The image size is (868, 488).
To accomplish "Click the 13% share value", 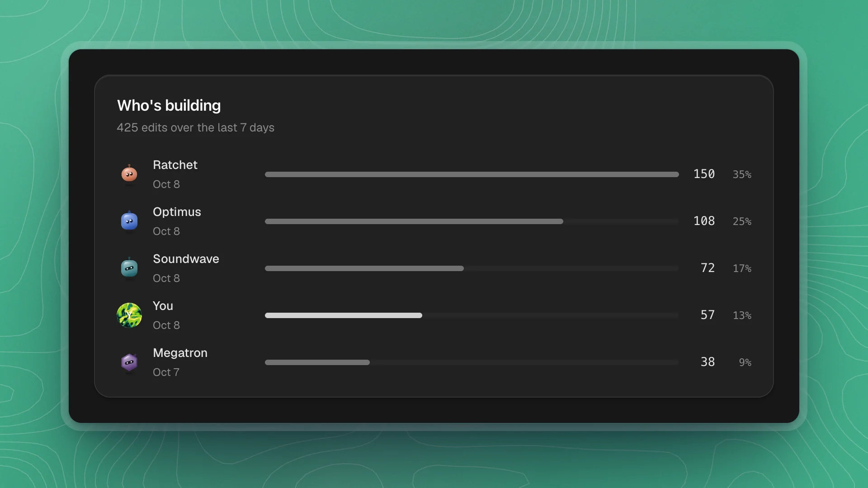I will (x=742, y=315).
